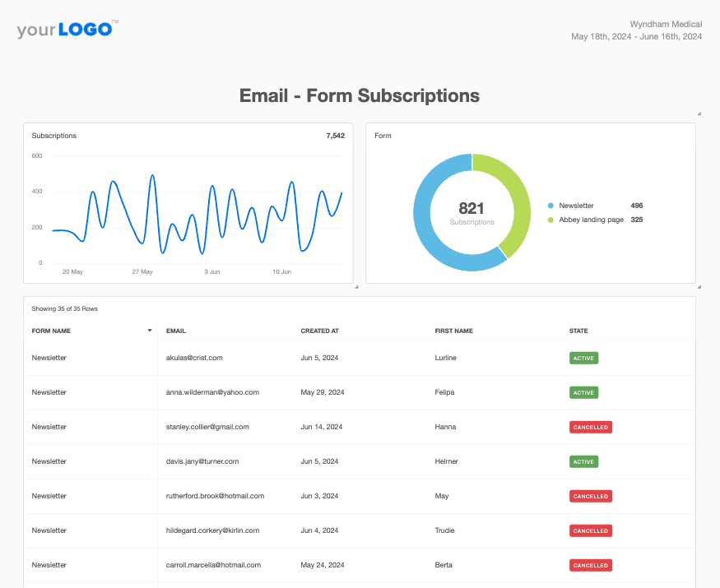
Task: Click the Subscriptions total of 7,542
Action: pyautogui.click(x=337, y=135)
